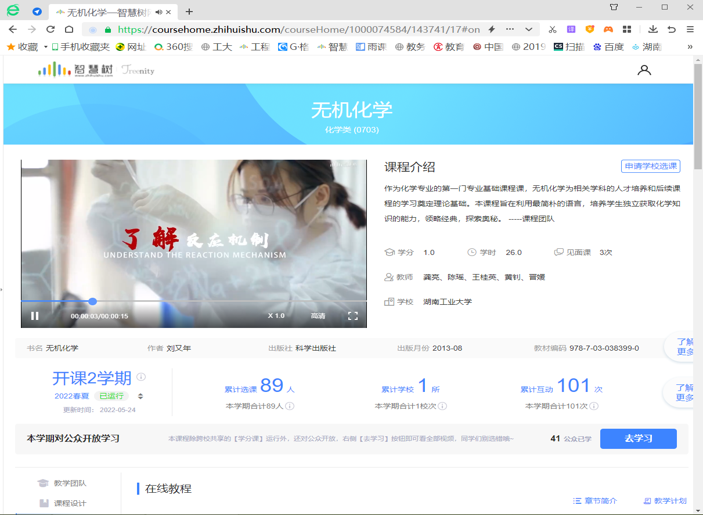Click the scissors screenshot tool icon
The width and height of the screenshot is (703, 515).
point(552,29)
